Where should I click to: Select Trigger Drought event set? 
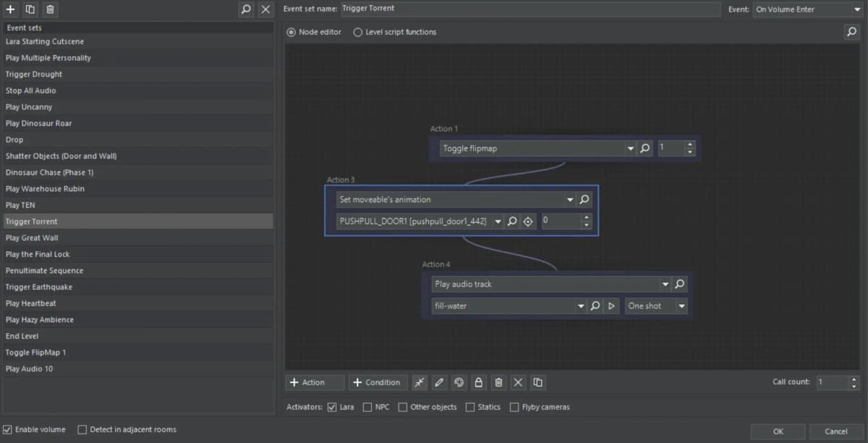[x=137, y=74]
